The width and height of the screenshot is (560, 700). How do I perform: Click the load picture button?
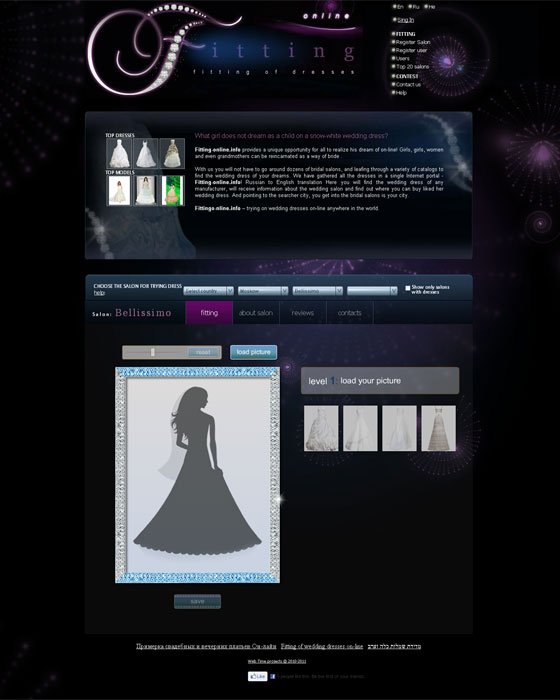coord(254,352)
